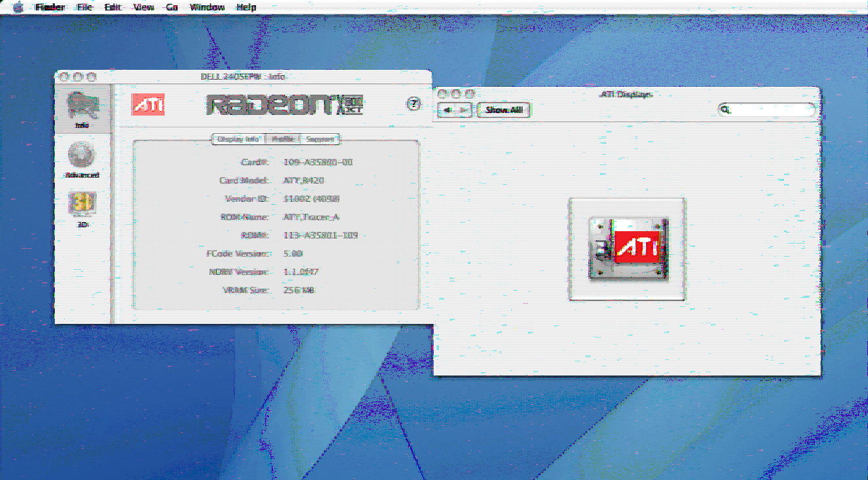Click the Card Model value ATY,R420

[304, 180]
